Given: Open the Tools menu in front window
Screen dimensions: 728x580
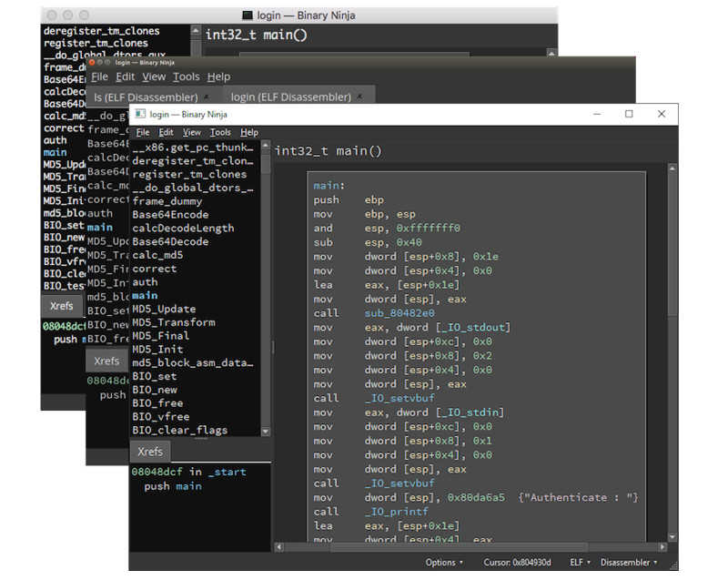Looking at the screenshot, I should pyautogui.click(x=220, y=132).
